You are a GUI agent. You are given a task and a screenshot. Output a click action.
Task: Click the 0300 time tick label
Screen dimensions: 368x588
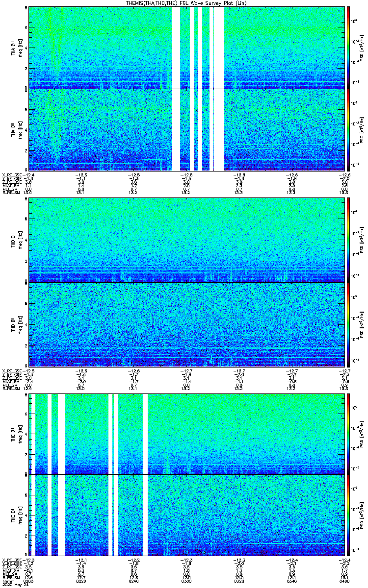(x=186, y=581)
